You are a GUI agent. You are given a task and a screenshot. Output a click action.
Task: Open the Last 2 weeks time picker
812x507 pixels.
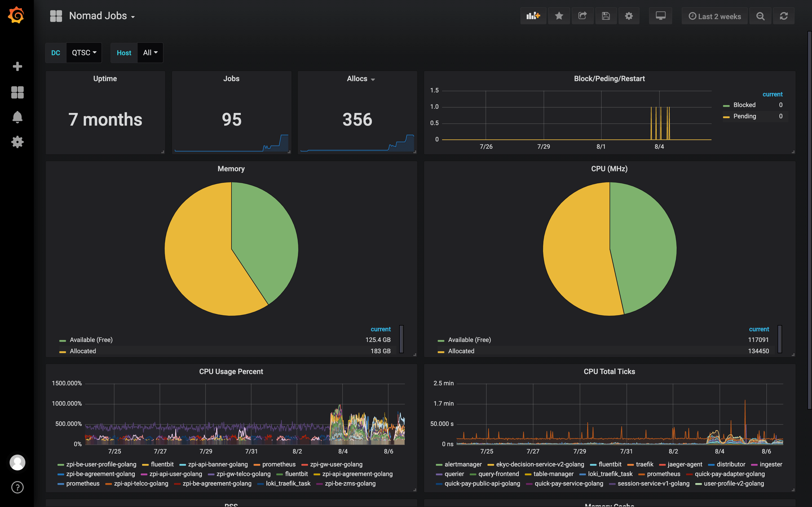point(715,16)
